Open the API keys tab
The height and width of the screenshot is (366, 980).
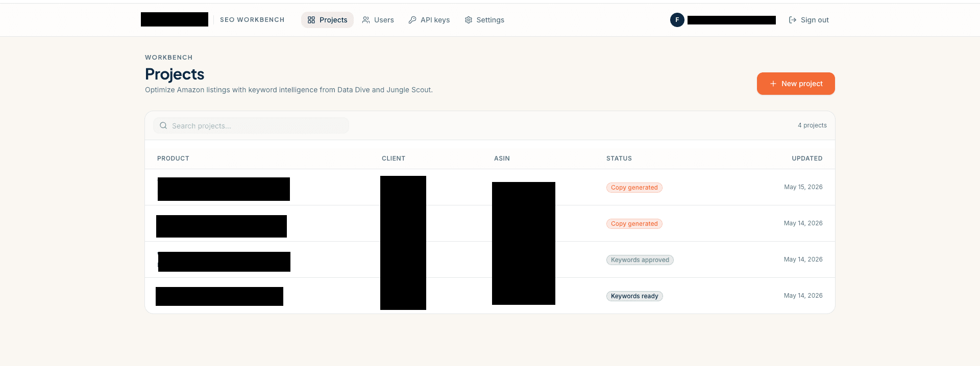429,20
